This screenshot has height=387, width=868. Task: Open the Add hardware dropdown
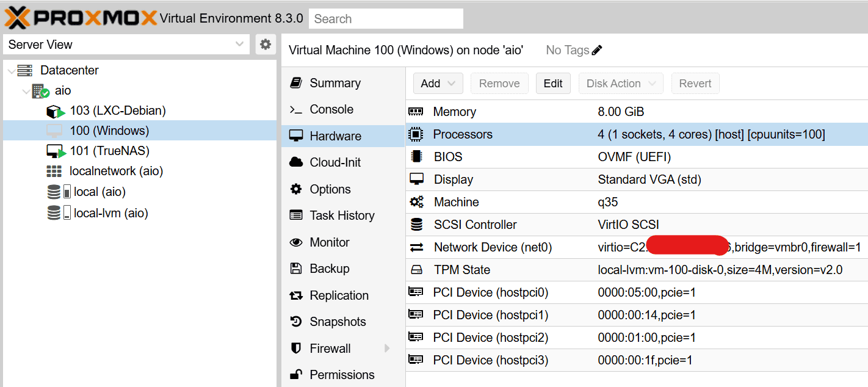438,84
